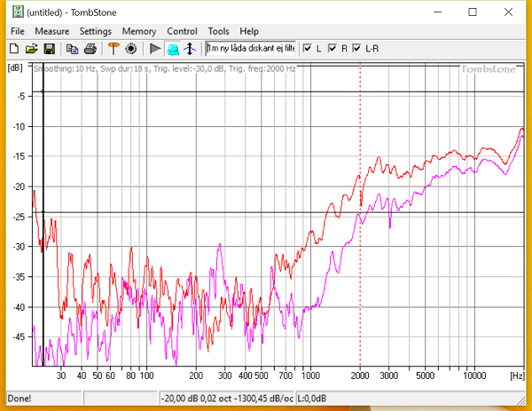Image resolution: width=532 pixels, height=411 pixels.
Task: Toggle the cyan ghost icon
Action: [x=173, y=49]
